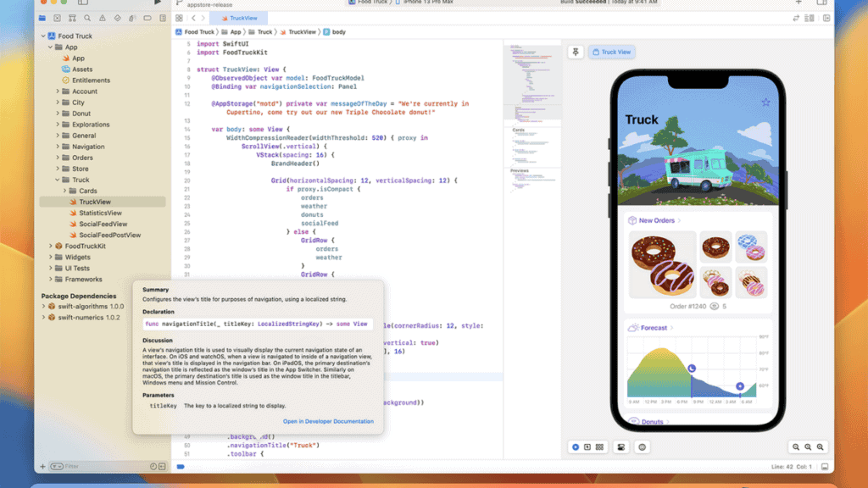The width and height of the screenshot is (868, 488).
Task: Select the TruckView editor tab
Action: [x=238, y=19]
